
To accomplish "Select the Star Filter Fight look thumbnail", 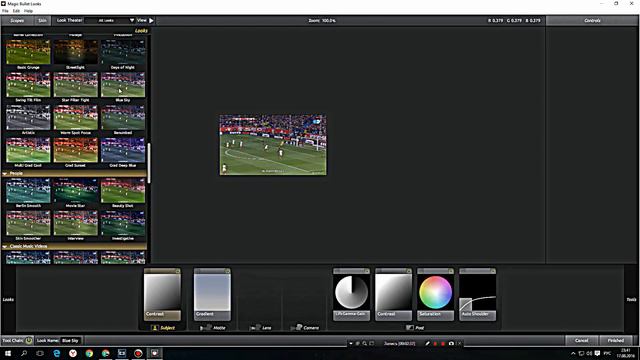I will tap(76, 84).
